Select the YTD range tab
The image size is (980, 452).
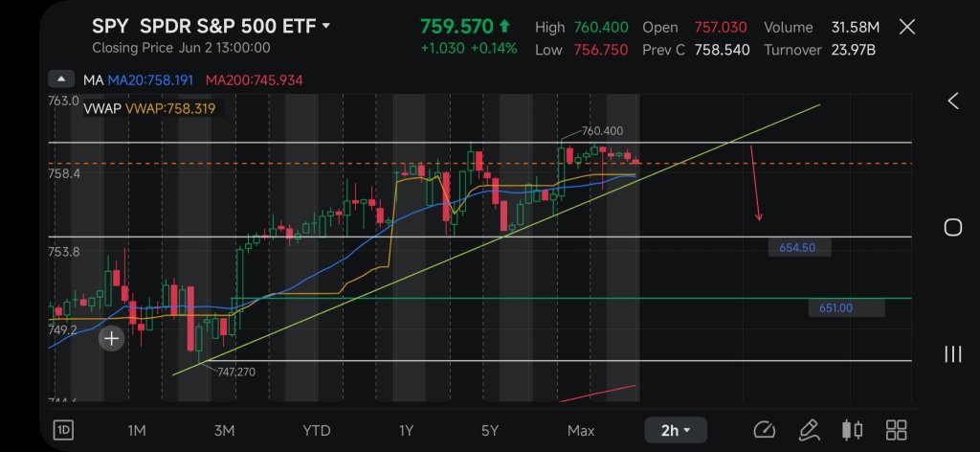[x=316, y=430]
